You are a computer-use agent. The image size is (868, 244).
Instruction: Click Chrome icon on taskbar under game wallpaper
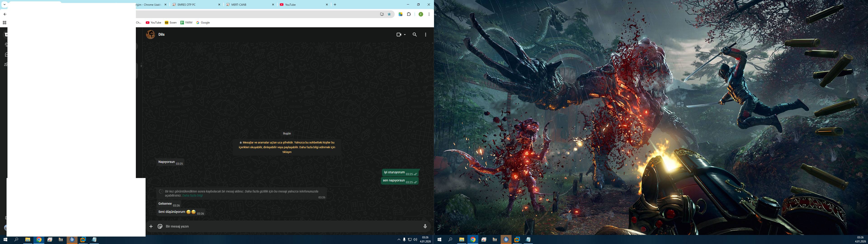coord(473,240)
